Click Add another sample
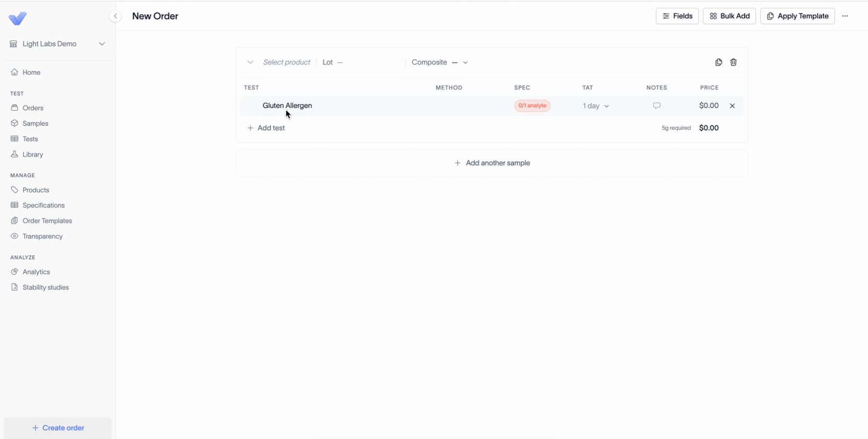The width and height of the screenshot is (868, 439). click(492, 163)
